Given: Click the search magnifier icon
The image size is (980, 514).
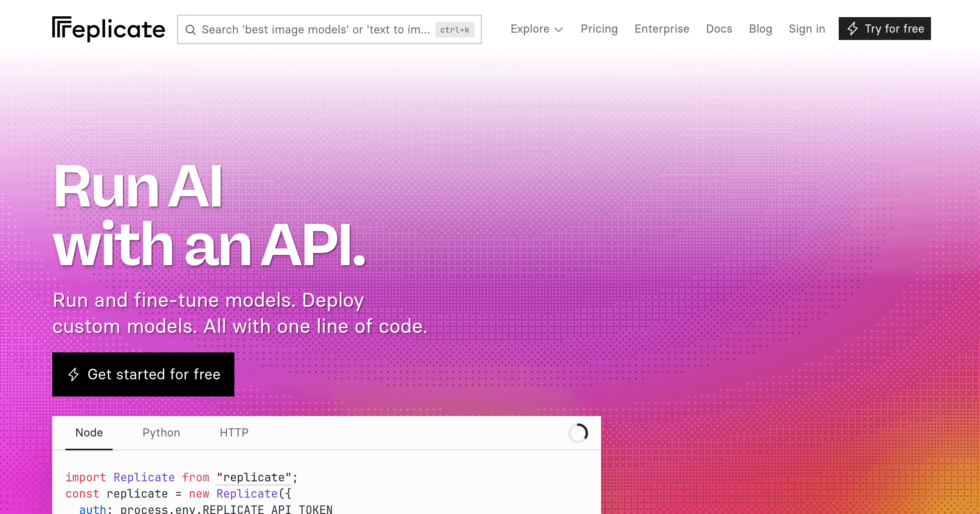Looking at the screenshot, I should (191, 30).
